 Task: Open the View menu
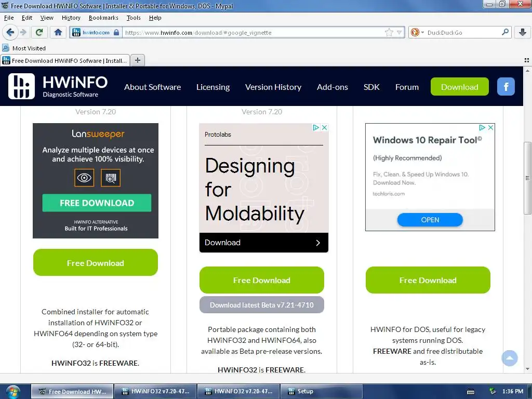tap(47, 18)
